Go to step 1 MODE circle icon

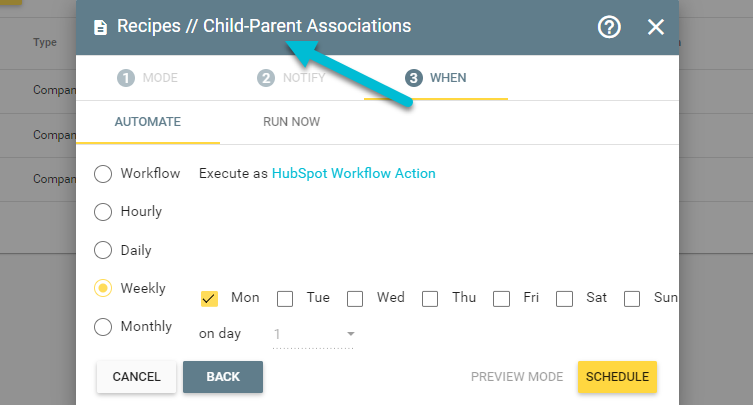pyautogui.click(x=126, y=78)
